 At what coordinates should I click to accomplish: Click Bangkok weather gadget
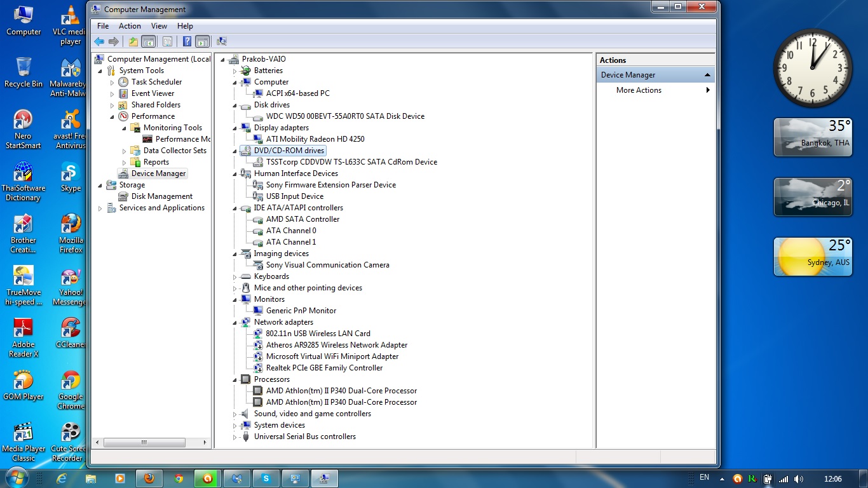click(813, 137)
